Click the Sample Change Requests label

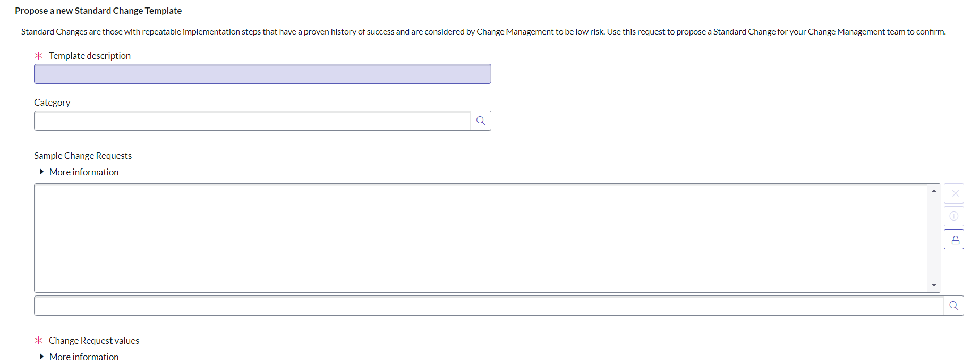pos(83,156)
